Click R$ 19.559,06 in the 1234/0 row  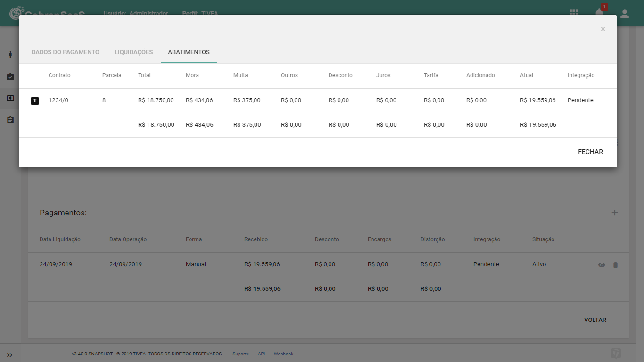538,100
